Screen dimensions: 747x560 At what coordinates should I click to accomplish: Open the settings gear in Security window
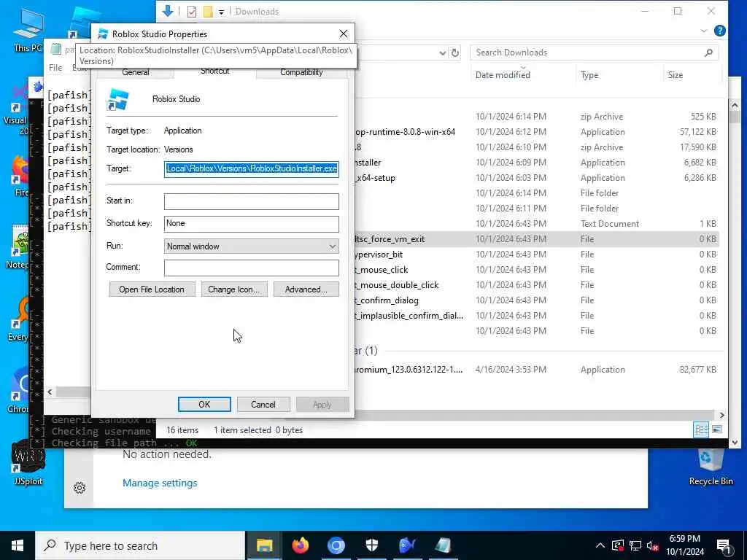pyautogui.click(x=80, y=488)
